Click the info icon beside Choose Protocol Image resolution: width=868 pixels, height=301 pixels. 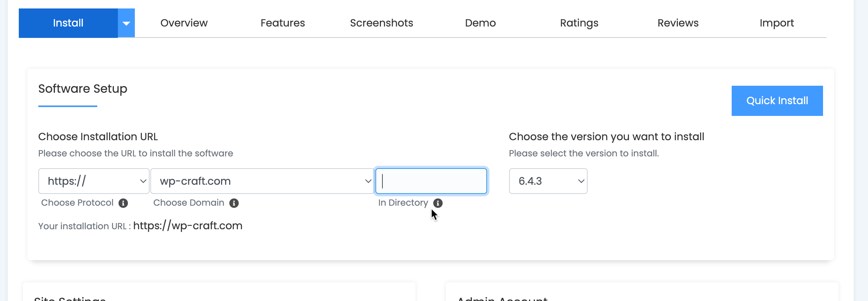(123, 203)
